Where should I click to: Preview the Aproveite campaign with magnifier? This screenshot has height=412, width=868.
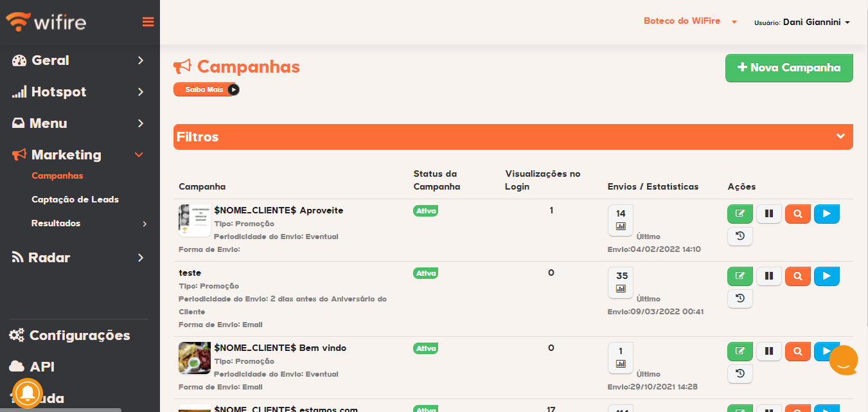point(798,214)
